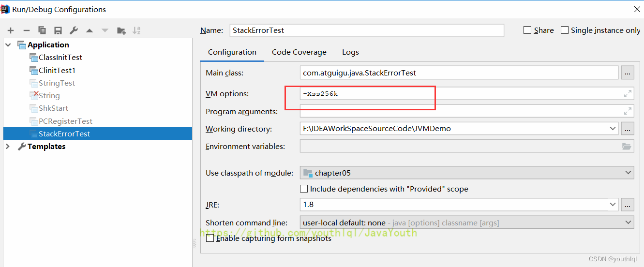Select PCRegisterTest configuration
Screen dimensions: 644x267
coord(65,121)
